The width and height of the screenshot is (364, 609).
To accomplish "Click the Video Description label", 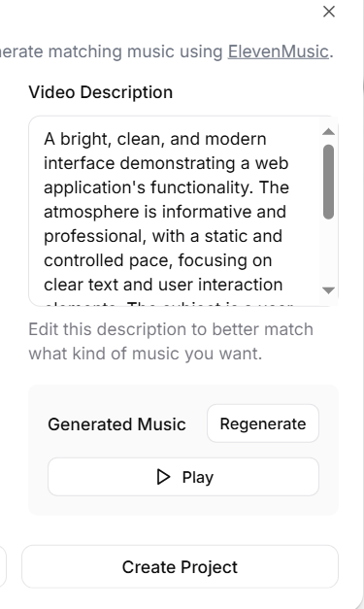I will pyautogui.click(x=101, y=92).
